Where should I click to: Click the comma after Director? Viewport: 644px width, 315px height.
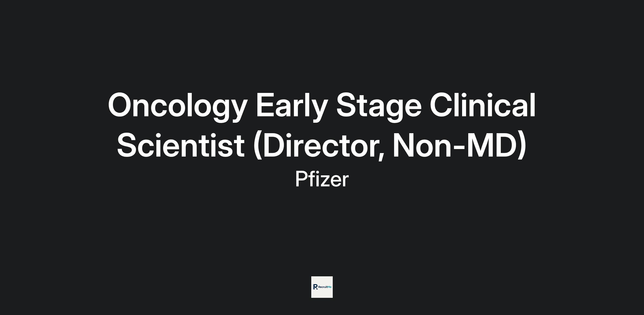[x=380, y=156]
